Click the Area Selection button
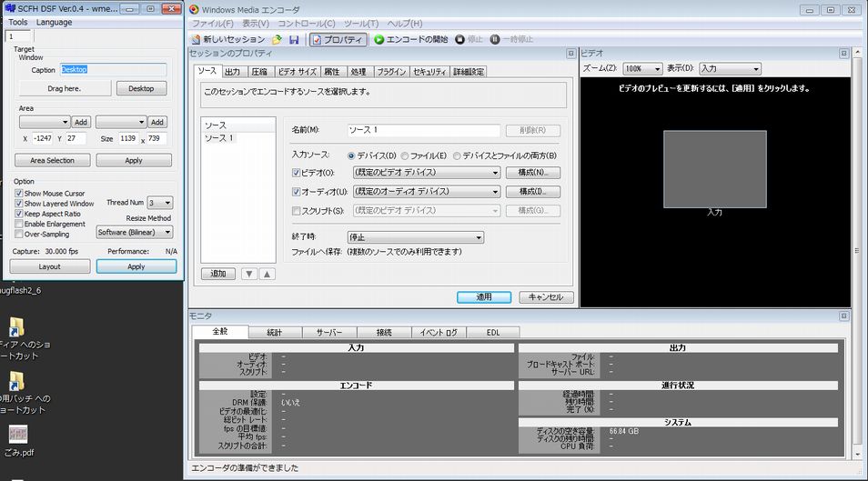This screenshot has height=481, width=868. (x=53, y=161)
